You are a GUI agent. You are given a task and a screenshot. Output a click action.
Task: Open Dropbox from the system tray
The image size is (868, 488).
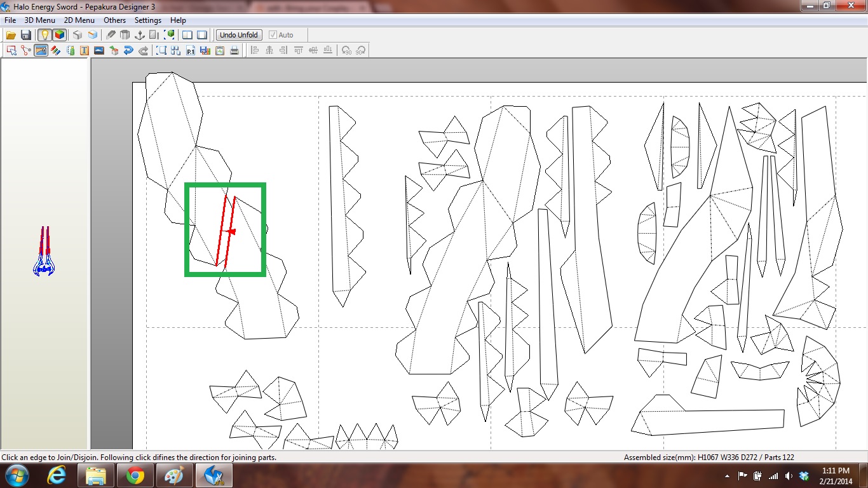(x=803, y=475)
